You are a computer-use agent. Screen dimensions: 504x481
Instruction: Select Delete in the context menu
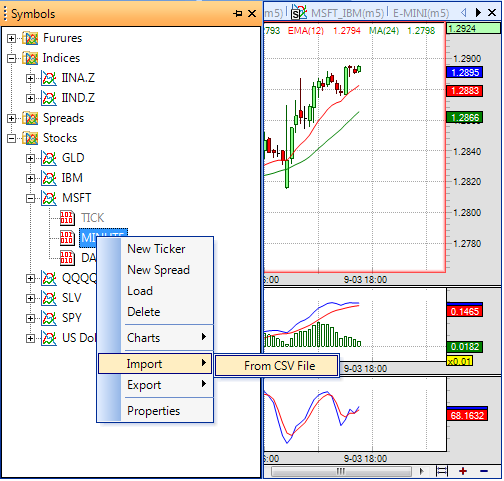tap(155, 312)
